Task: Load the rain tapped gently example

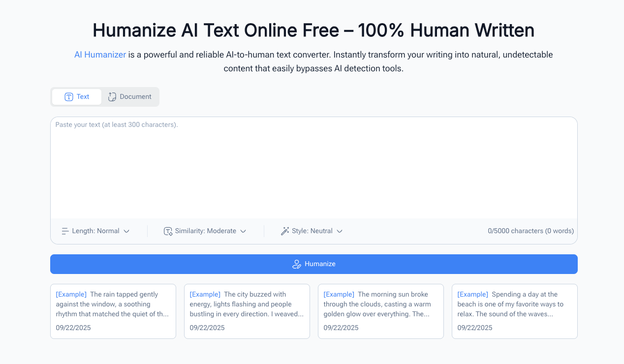Action: click(x=113, y=311)
